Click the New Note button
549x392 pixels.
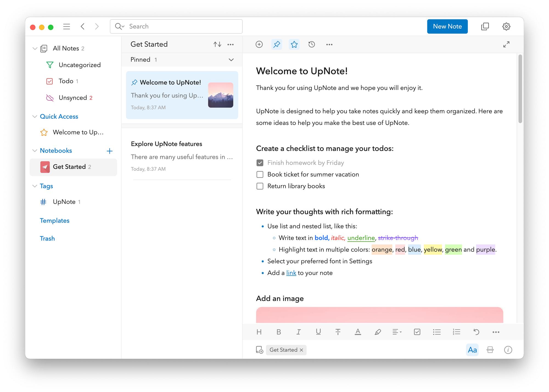coord(447,26)
